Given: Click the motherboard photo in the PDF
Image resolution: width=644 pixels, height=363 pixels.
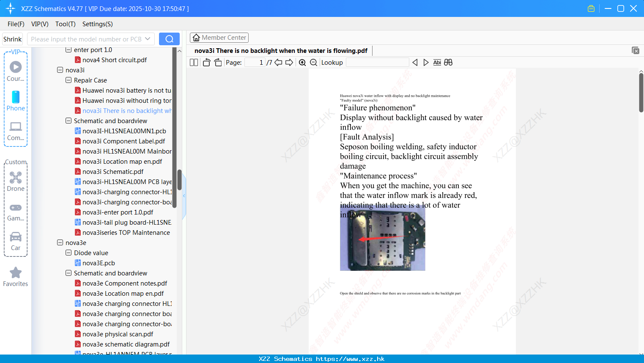Looking at the screenshot, I should click(382, 238).
